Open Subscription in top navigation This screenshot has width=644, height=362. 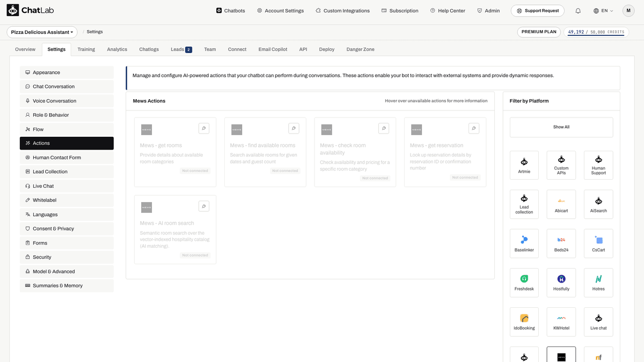pyautogui.click(x=400, y=11)
